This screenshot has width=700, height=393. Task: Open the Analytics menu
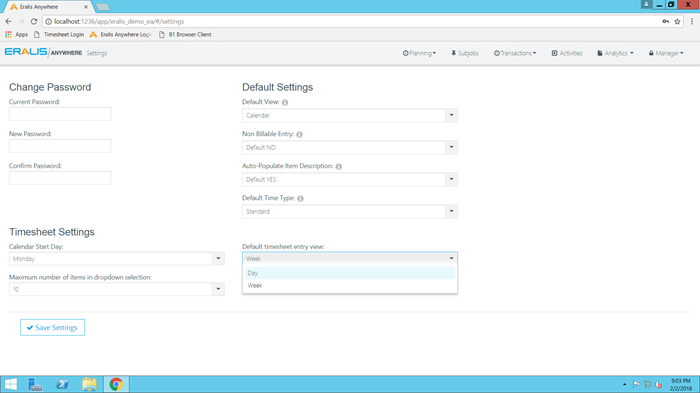(615, 53)
